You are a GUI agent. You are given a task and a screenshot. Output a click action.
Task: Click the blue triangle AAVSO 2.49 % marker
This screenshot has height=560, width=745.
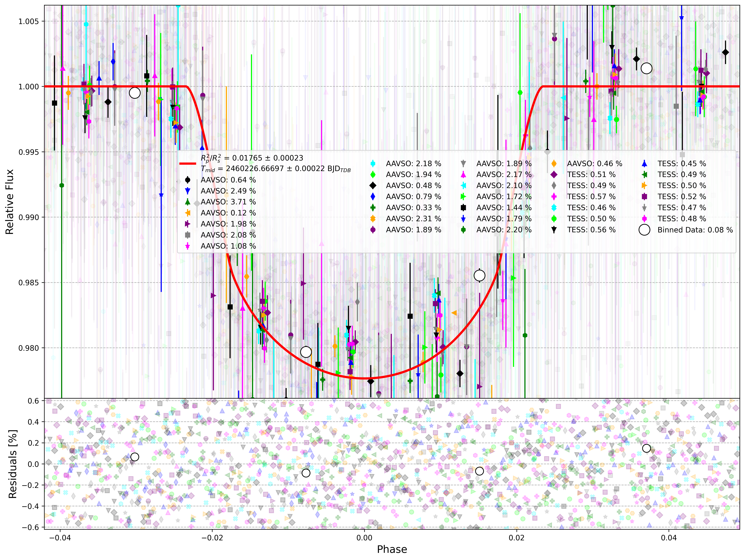tap(188, 191)
